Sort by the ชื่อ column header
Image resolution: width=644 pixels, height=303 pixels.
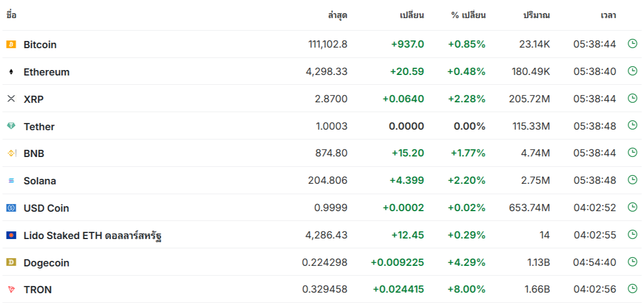click(11, 16)
